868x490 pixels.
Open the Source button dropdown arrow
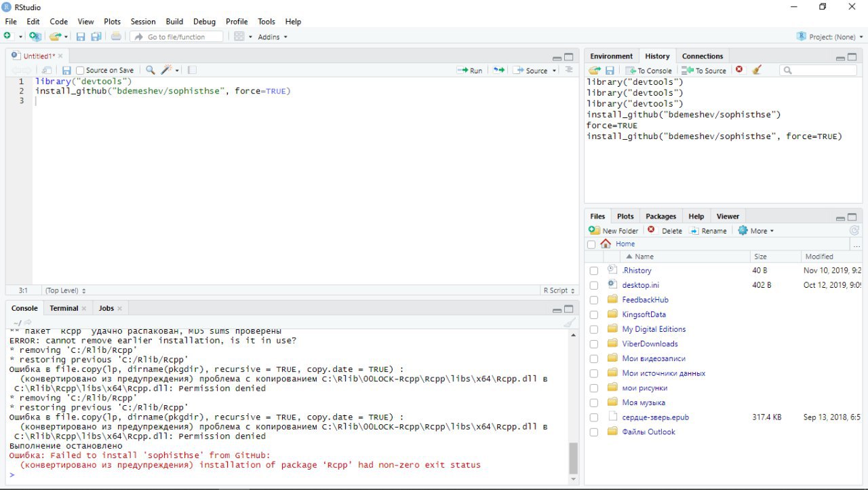pyautogui.click(x=554, y=71)
